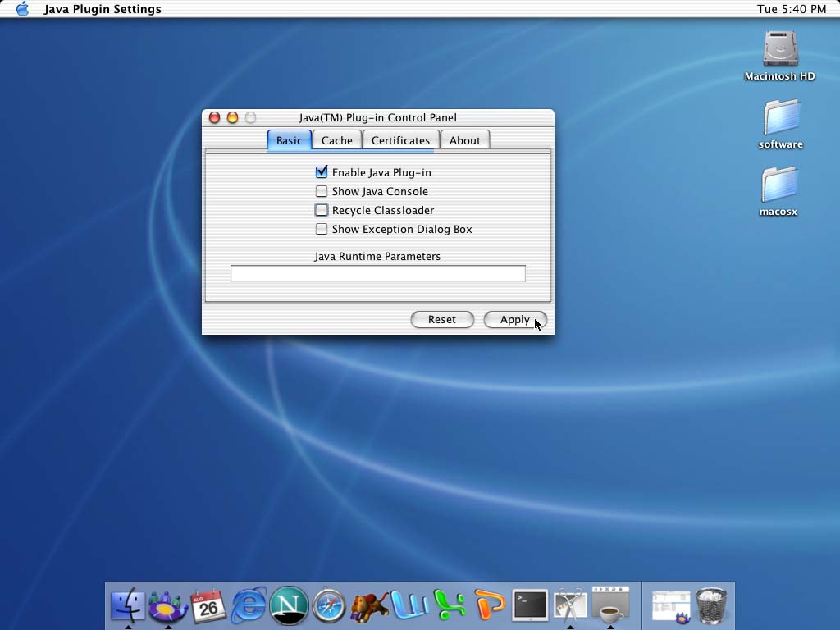
Task: Open Netscape browser in the dock
Action: point(289,605)
